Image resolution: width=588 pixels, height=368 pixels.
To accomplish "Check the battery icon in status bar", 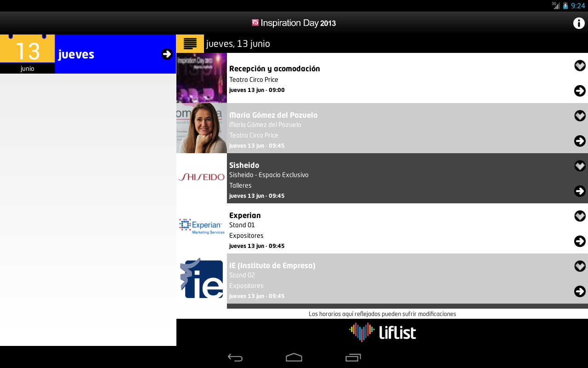I will [x=565, y=6].
